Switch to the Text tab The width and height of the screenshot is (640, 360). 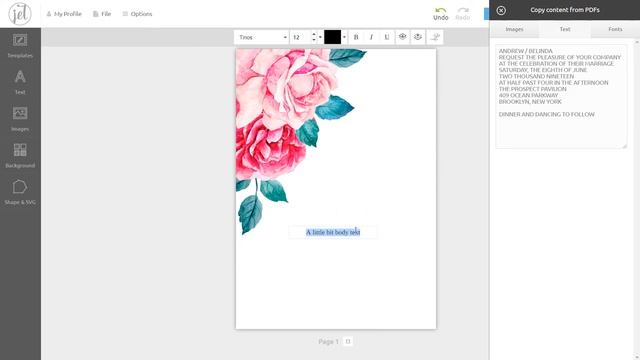(x=565, y=29)
